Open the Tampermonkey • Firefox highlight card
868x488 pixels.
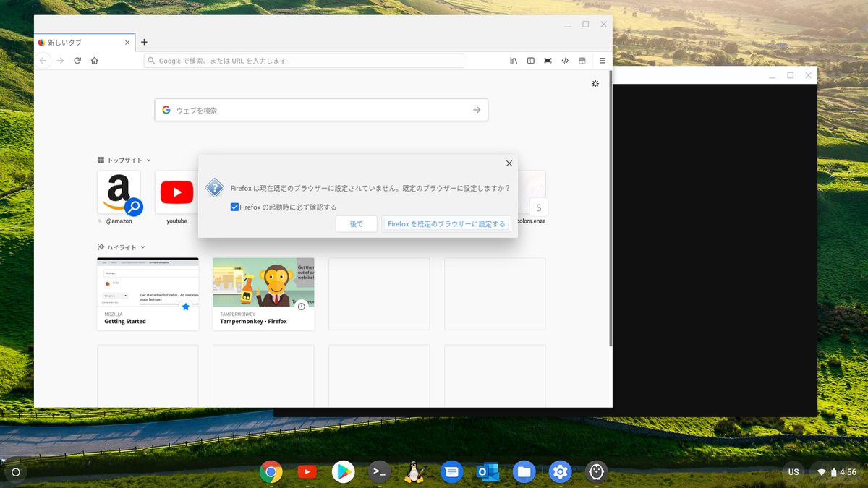(263, 294)
